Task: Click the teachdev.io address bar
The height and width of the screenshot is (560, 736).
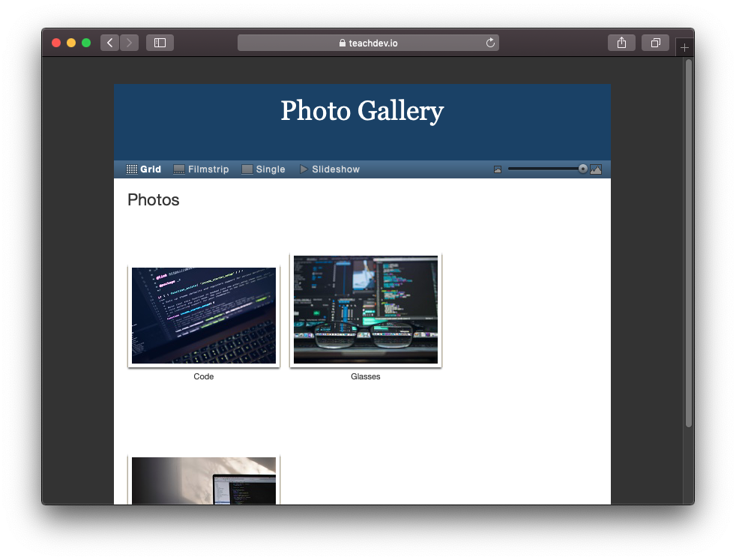Action: click(368, 43)
